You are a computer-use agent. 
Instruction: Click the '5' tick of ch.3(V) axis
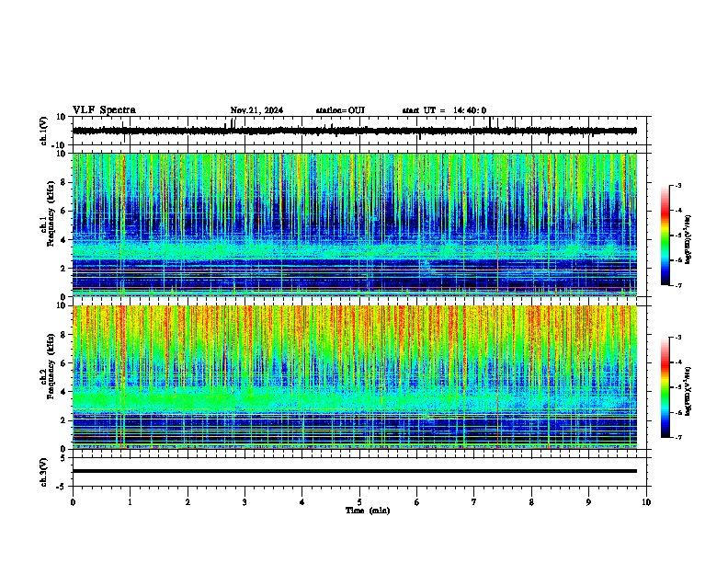[x=63, y=458]
